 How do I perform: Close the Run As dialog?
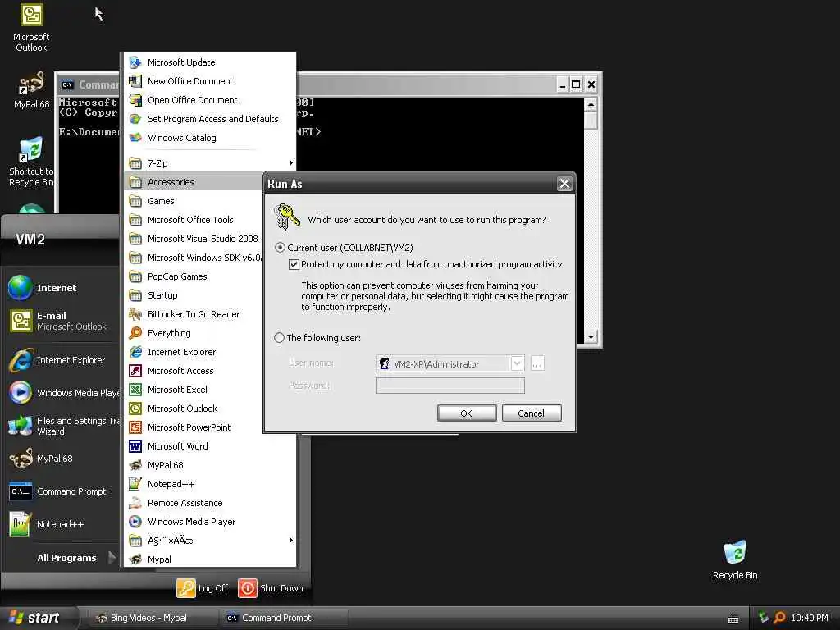pos(564,184)
